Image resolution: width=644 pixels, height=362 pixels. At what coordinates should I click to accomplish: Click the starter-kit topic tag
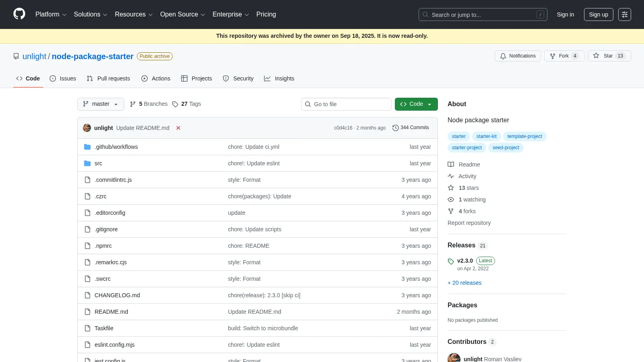tap(486, 136)
